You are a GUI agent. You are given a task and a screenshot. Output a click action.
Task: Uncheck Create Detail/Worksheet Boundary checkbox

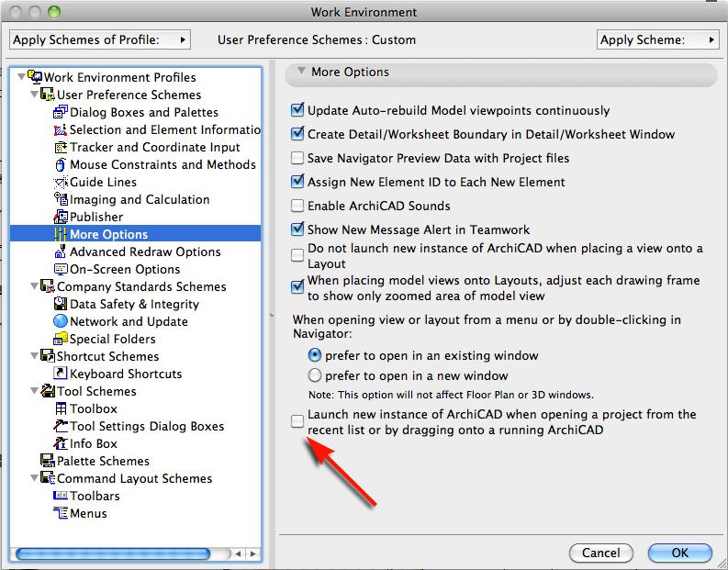[x=297, y=134]
